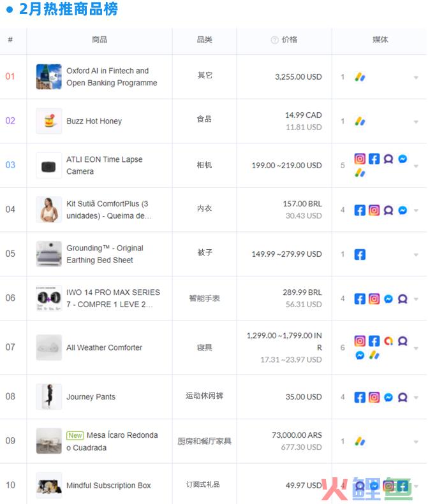Click ATLI EON Time Lapse Camera thumbnail
The image size is (428, 504).
coord(49,166)
